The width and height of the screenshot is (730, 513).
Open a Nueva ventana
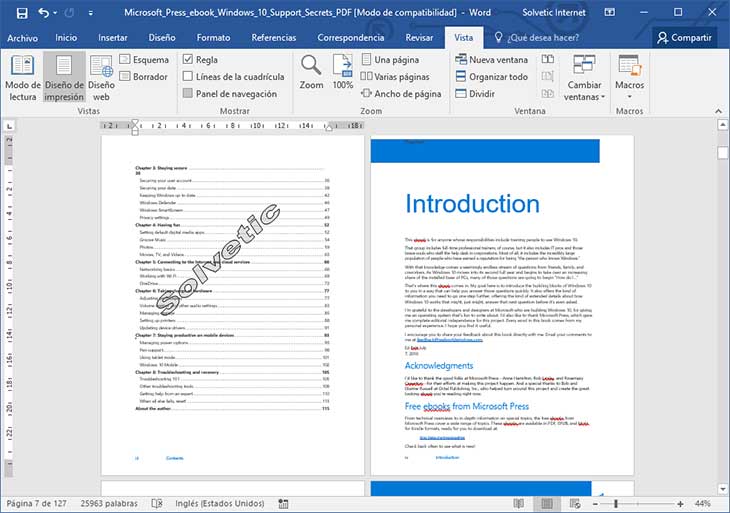tap(491, 60)
